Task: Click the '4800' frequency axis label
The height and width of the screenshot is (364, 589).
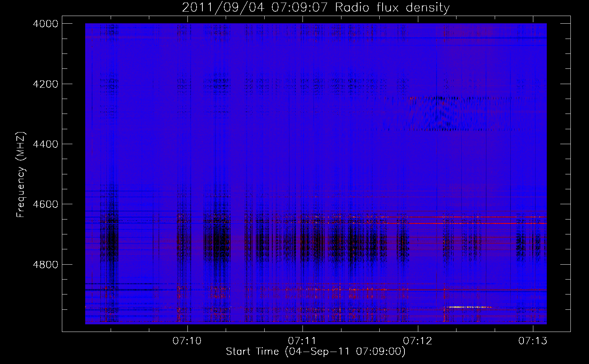Action: point(46,265)
